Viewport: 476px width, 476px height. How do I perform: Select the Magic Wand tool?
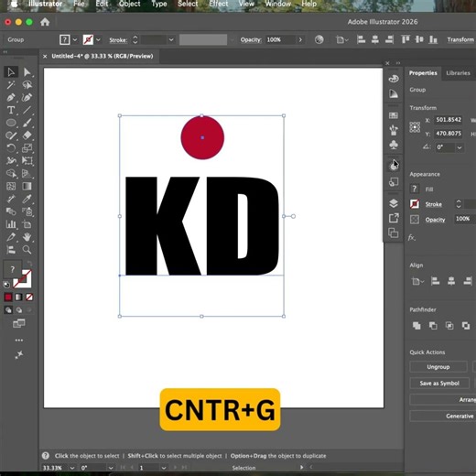pos(11,85)
